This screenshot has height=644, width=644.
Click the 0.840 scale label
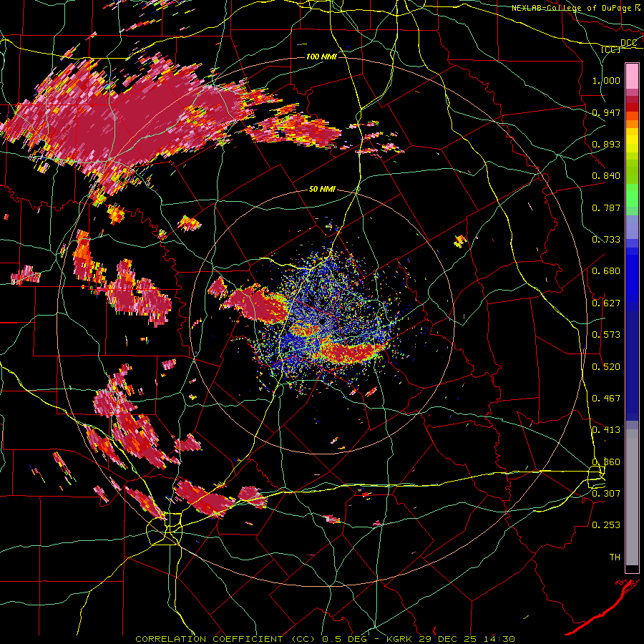point(606,176)
